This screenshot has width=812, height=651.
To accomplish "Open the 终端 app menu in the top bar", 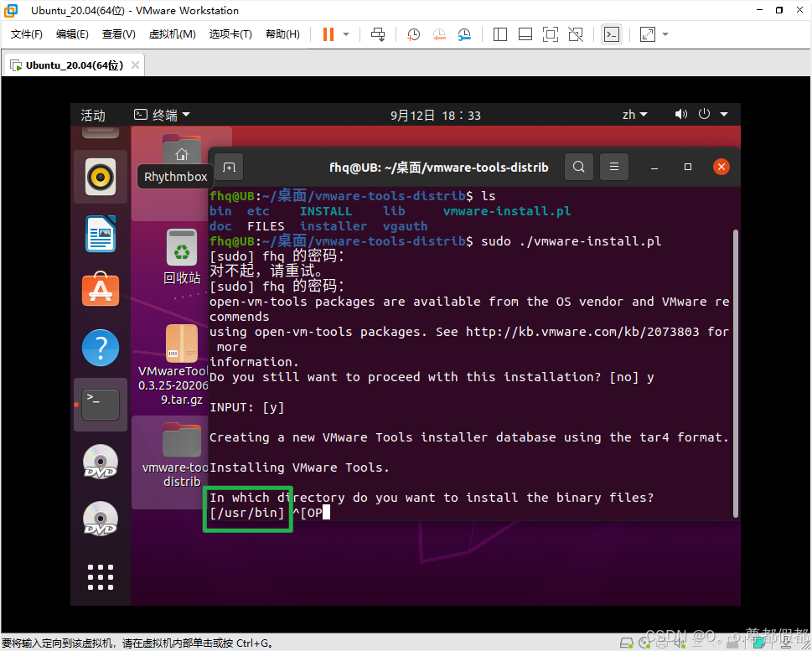I will coord(162,115).
